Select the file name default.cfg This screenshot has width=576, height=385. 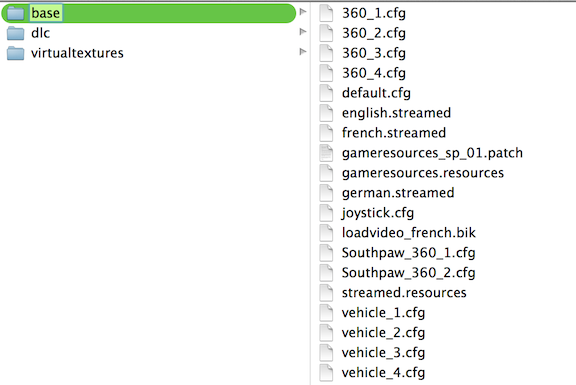376,93
